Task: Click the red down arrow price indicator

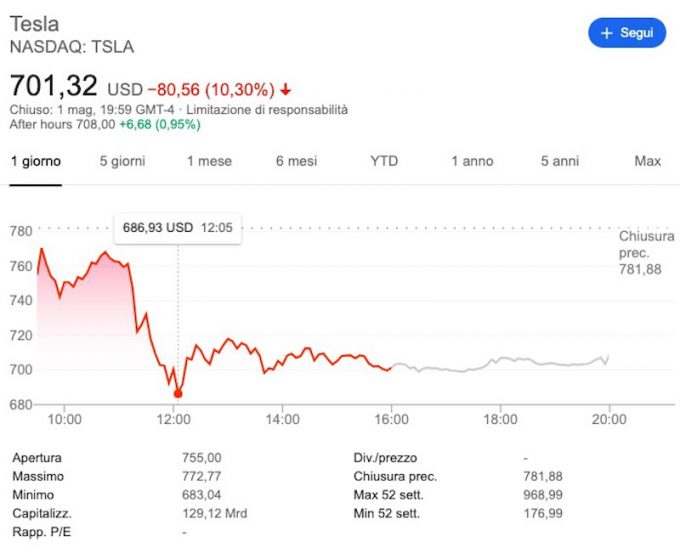Action: pyautogui.click(x=287, y=88)
